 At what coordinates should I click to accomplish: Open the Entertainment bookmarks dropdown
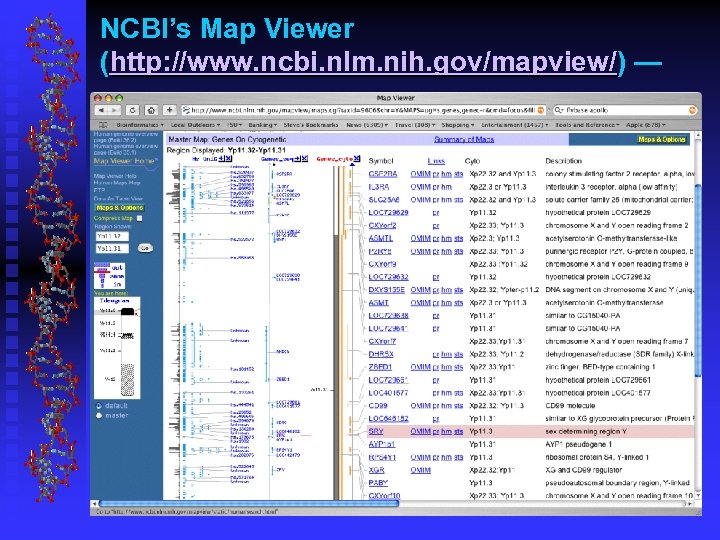[514, 125]
